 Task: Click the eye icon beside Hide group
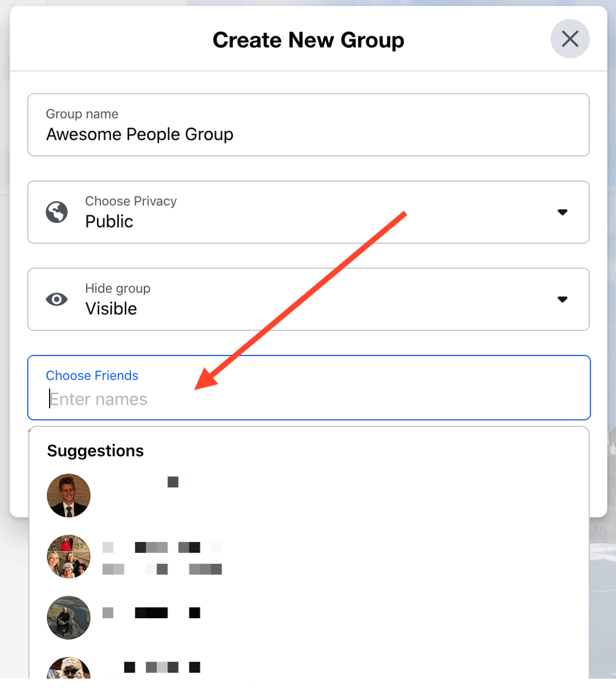(x=56, y=299)
